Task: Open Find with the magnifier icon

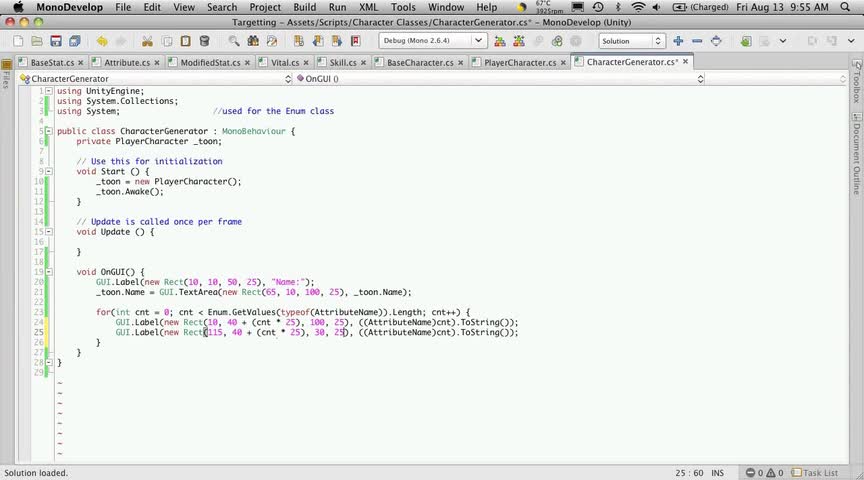Action: click(x=234, y=41)
